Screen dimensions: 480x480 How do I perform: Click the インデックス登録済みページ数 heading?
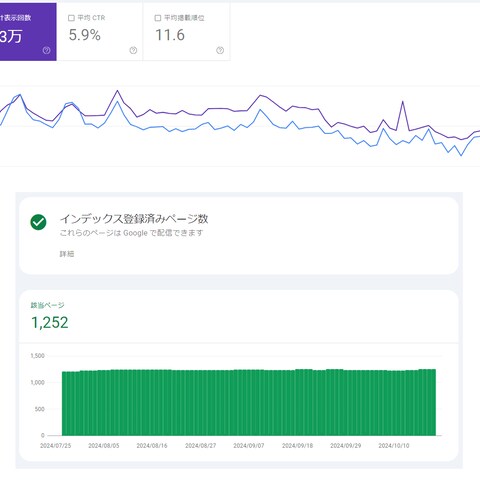pyautogui.click(x=134, y=219)
